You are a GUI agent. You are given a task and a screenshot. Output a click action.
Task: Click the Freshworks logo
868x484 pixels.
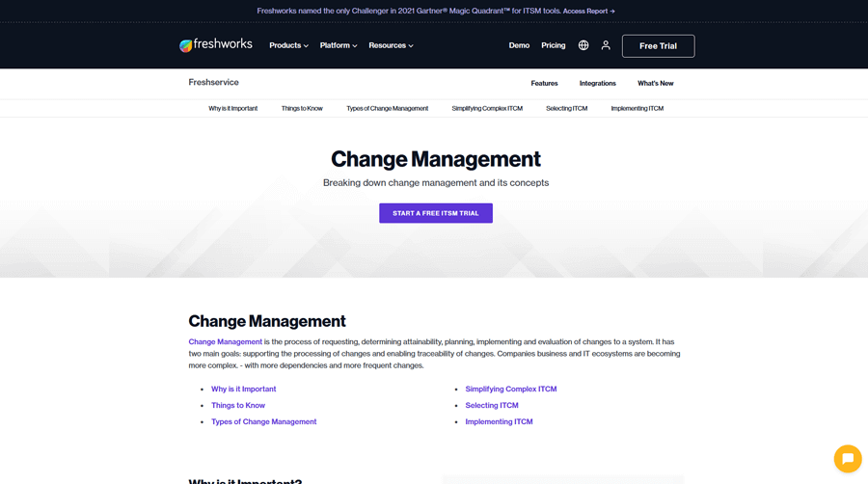[215, 44]
